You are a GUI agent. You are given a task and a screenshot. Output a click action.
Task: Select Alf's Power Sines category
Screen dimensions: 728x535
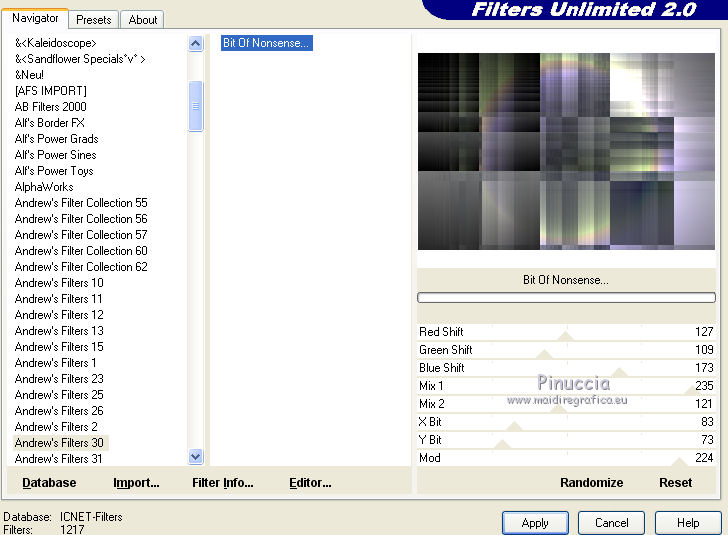click(56, 155)
